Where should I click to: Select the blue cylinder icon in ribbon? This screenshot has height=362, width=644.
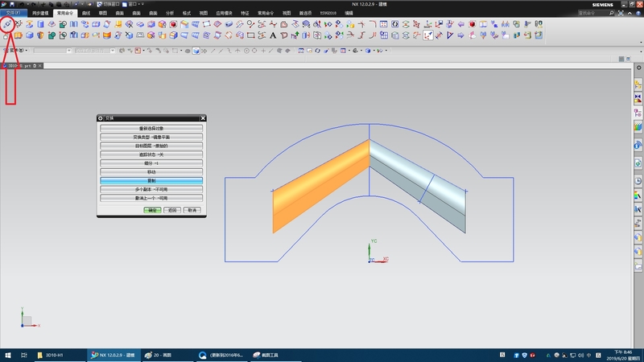(x=41, y=24)
